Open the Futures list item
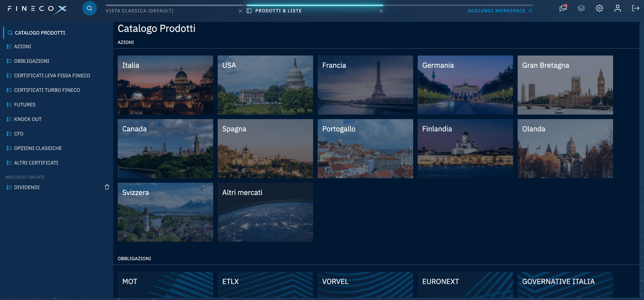Image resolution: width=644 pixels, height=300 pixels. click(25, 105)
